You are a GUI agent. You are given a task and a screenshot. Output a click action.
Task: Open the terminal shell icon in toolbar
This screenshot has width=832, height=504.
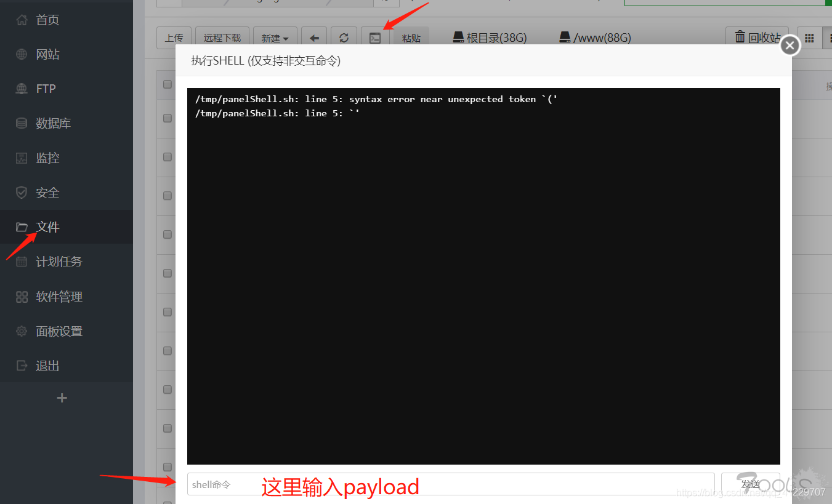click(375, 38)
